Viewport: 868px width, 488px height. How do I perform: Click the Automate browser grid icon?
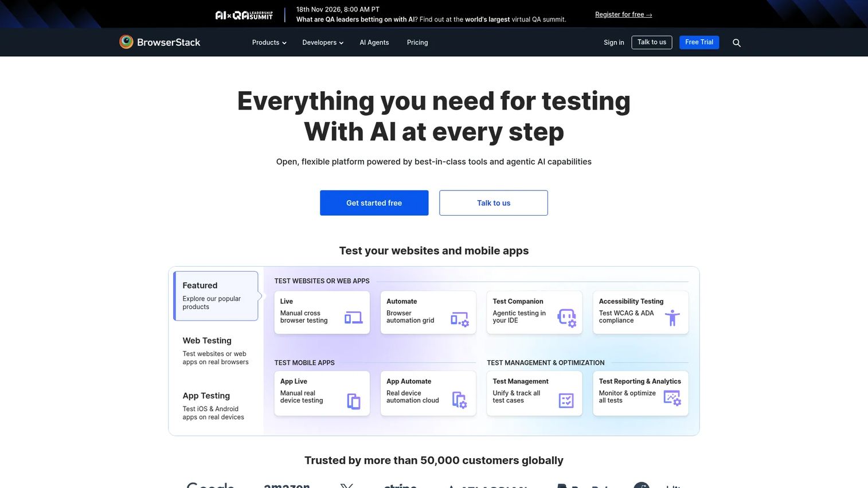pos(459,319)
